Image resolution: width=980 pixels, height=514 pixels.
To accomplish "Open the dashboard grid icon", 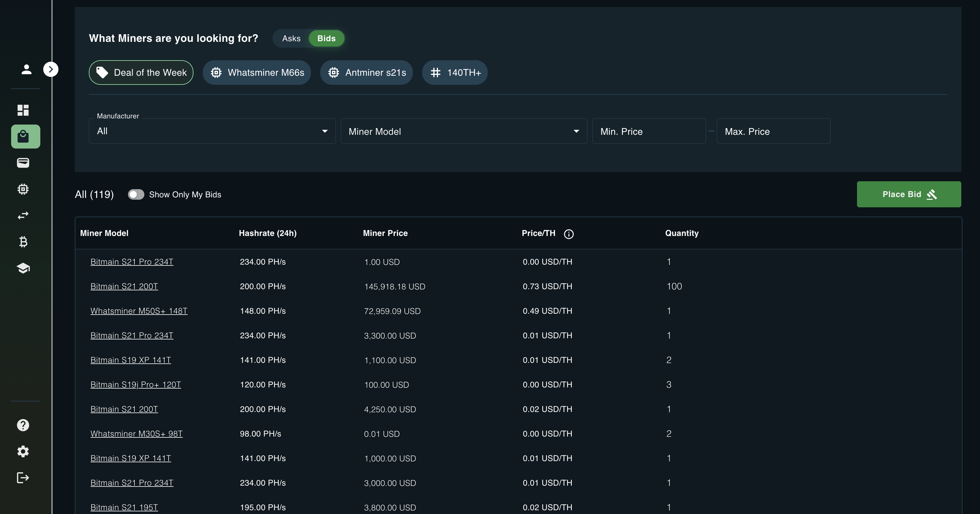I will [23, 110].
